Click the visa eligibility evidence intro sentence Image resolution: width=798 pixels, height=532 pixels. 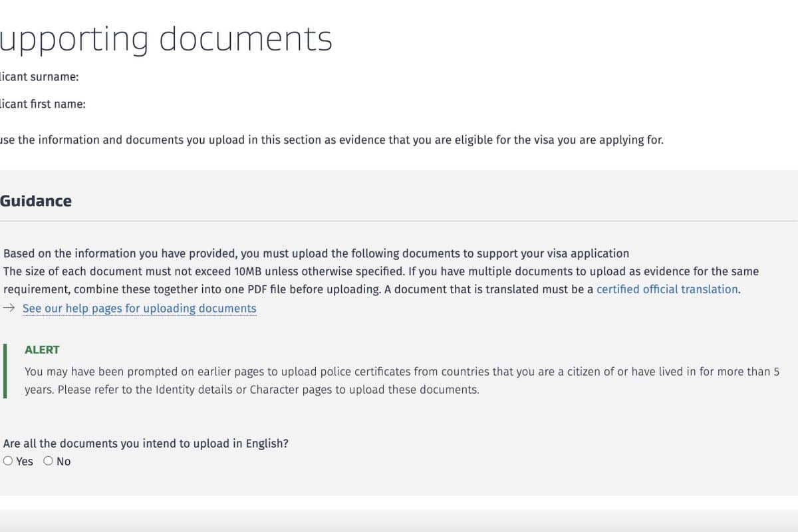click(x=332, y=140)
